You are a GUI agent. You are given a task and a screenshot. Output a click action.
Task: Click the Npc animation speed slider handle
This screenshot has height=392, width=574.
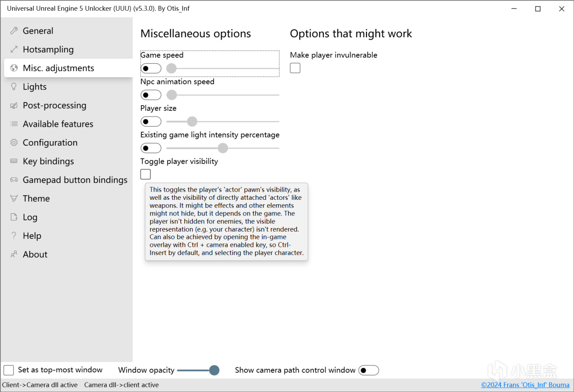172,95
